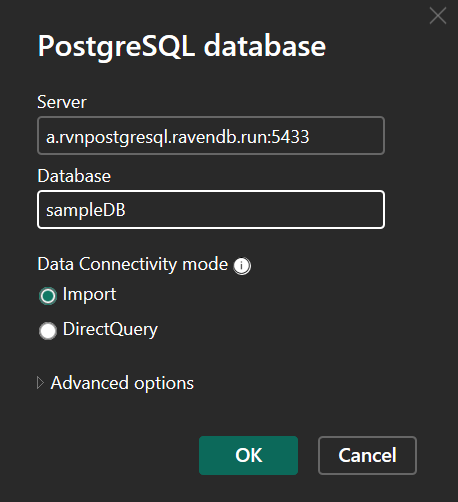458x502 pixels.
Task: Click into the Database input field
Action: 211,210
